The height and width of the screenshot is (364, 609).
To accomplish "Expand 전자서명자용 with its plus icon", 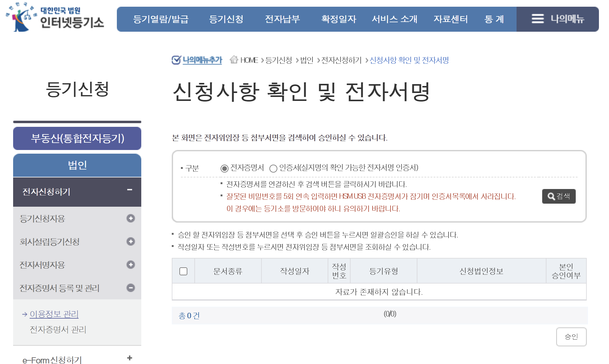I will [131, 265].
